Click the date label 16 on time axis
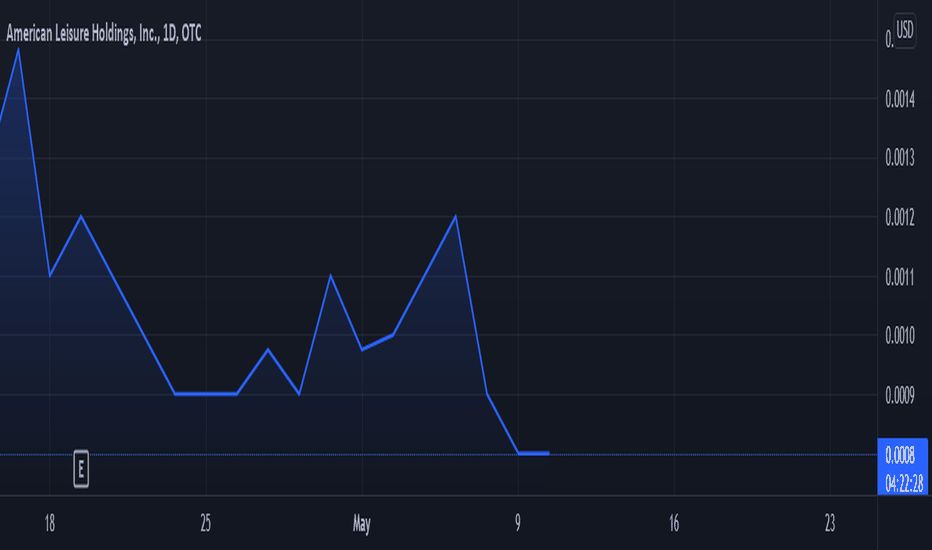 [x=673, y=523]
